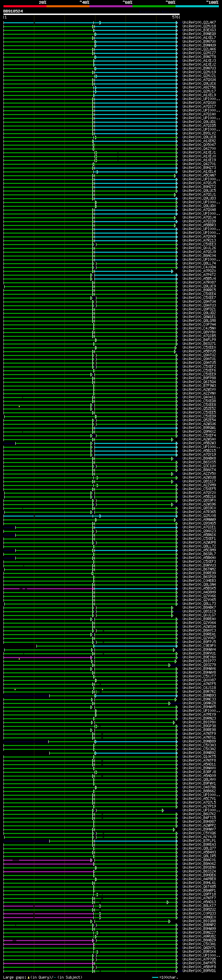This screenshot has width=222, height=980.
Task: Select the UniRef100_Q42700 label
Action: point(199,149)
